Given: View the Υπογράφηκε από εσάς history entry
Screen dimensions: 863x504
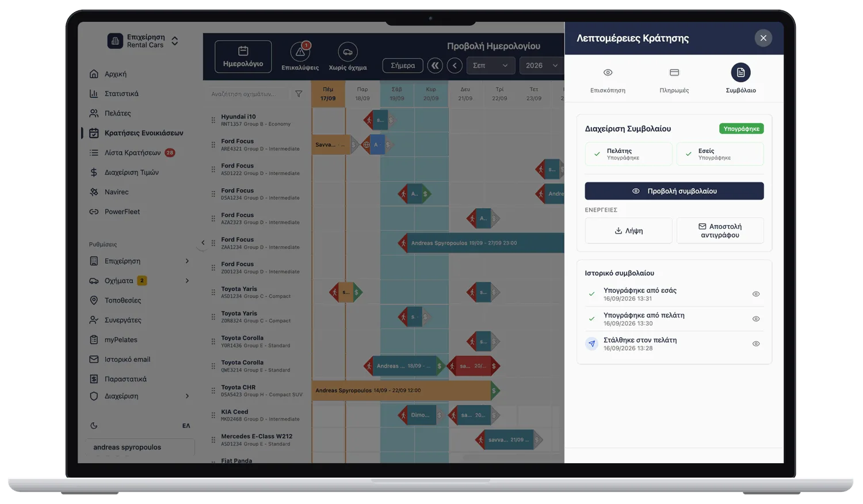Looking at the screenshot, I should (x=756, y=294).
